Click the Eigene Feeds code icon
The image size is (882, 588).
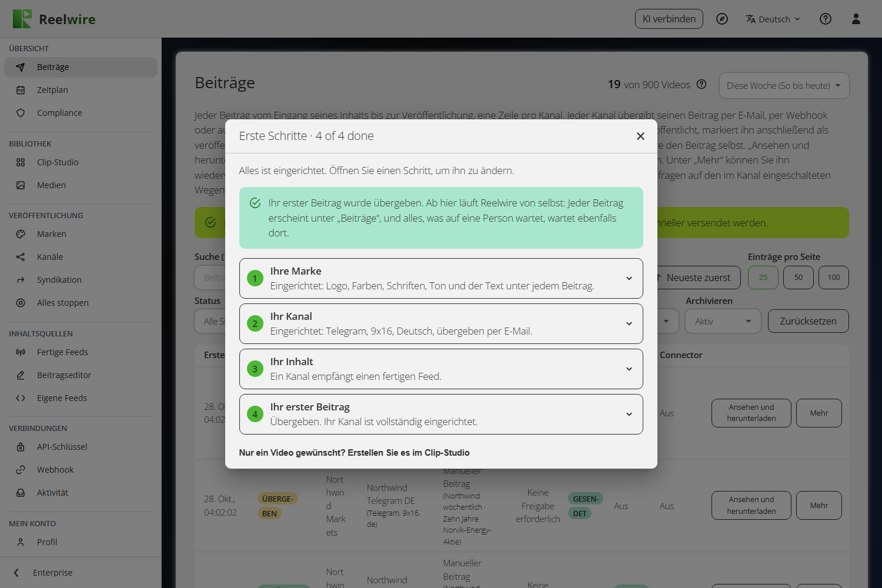21,398
